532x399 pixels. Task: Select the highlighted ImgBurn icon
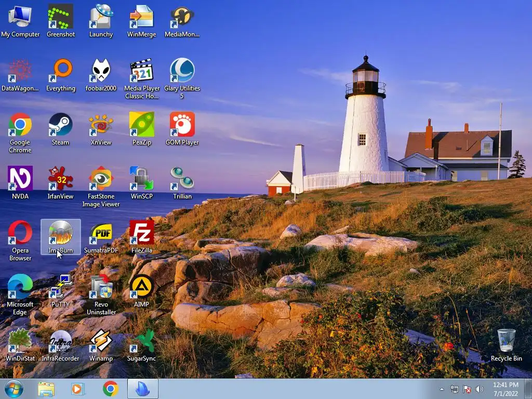pyautogui.click(x=60, y=237)
